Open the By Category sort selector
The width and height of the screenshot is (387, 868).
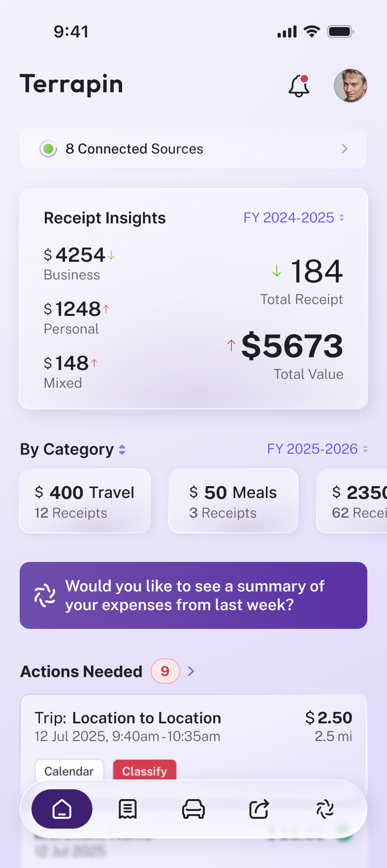click(122, 449)
